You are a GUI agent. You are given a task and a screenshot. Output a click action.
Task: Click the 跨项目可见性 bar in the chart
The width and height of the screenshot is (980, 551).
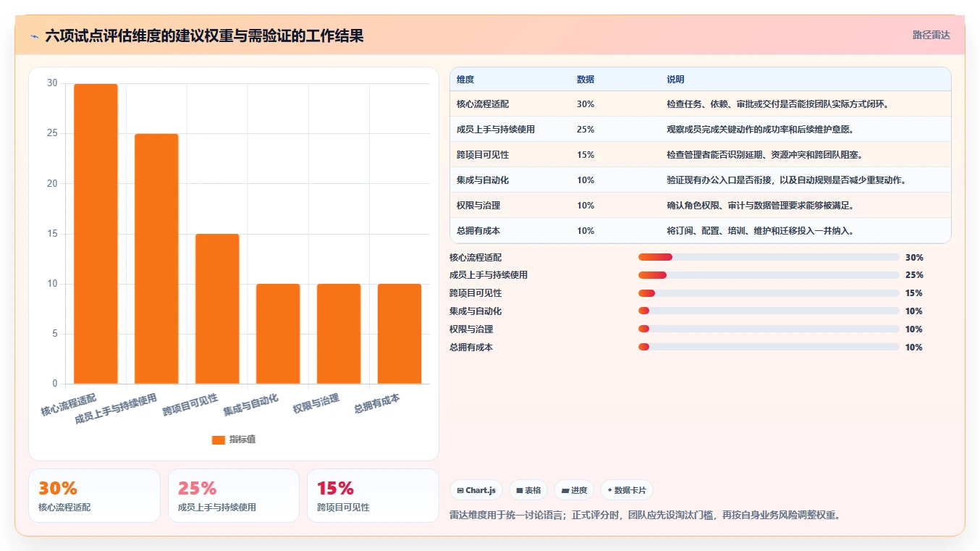(217, 308)
